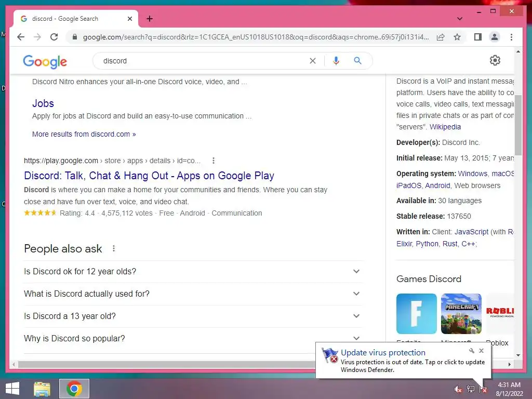Open Google quick settings gear
Image resolution: width=532 pixels, height=399 pixels.
pyautogui.click(x=495, y=60)
